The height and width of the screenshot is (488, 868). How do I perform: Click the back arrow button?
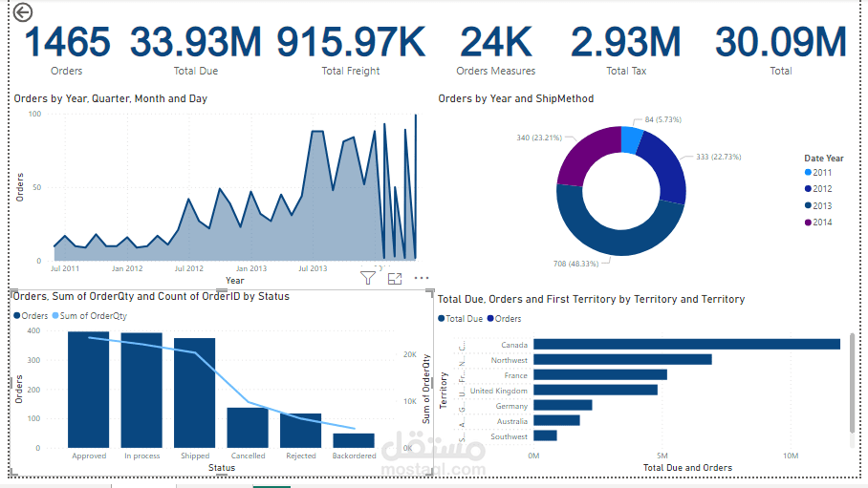coord(23,12)
